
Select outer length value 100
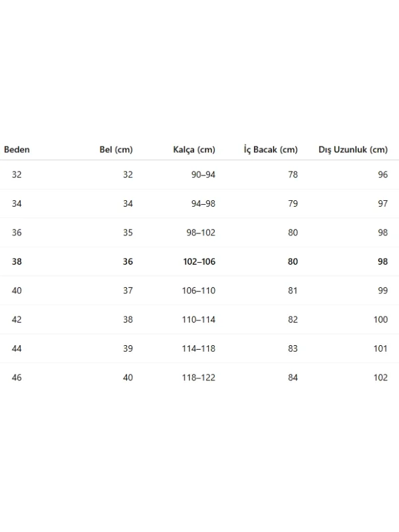point(380,319)
